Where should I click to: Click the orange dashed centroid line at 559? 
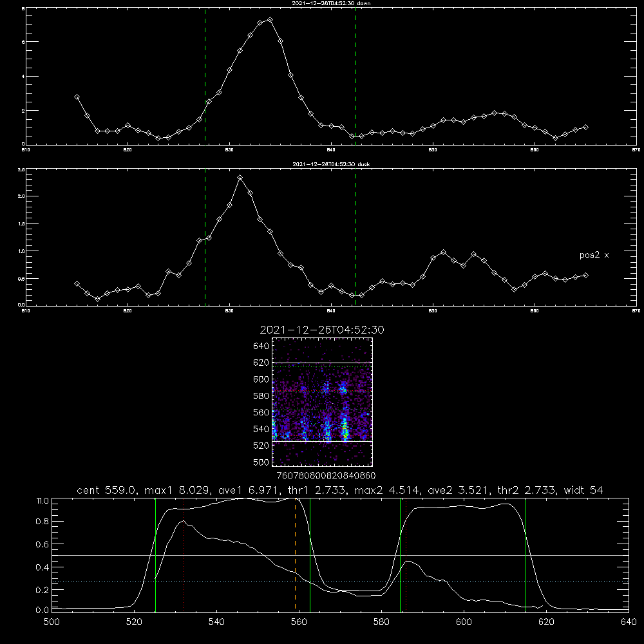click(x=296, y=554)
